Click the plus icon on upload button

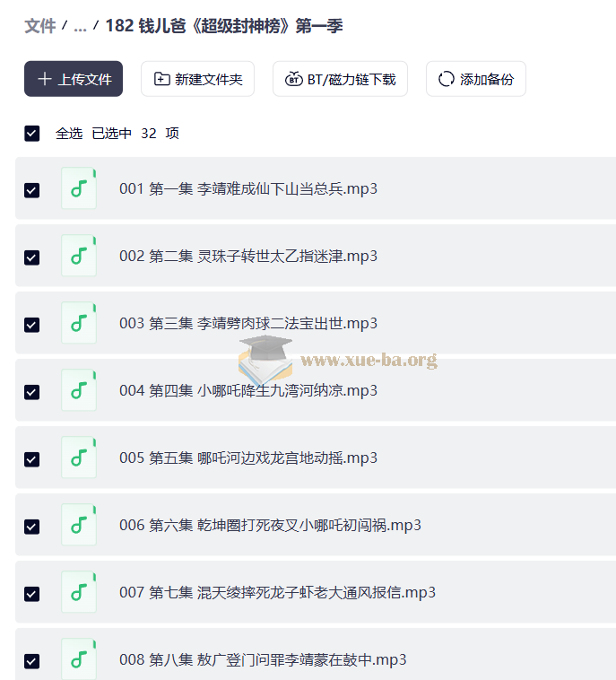(x=45, y=79)
